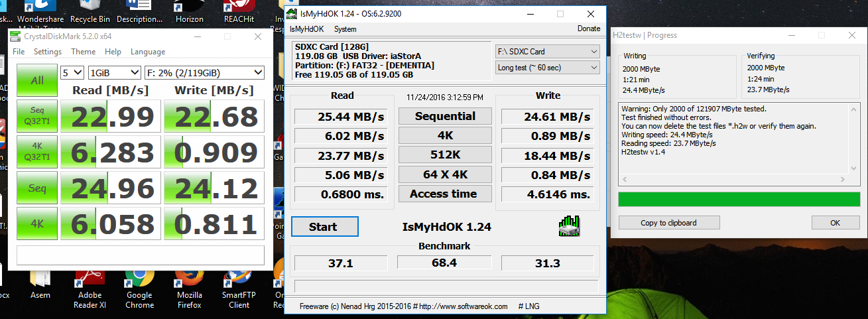This screenshot has height=319, width=868.
Task: Select the SmartFTP Client desktop shortcut
Action: (x=239, y=289)
